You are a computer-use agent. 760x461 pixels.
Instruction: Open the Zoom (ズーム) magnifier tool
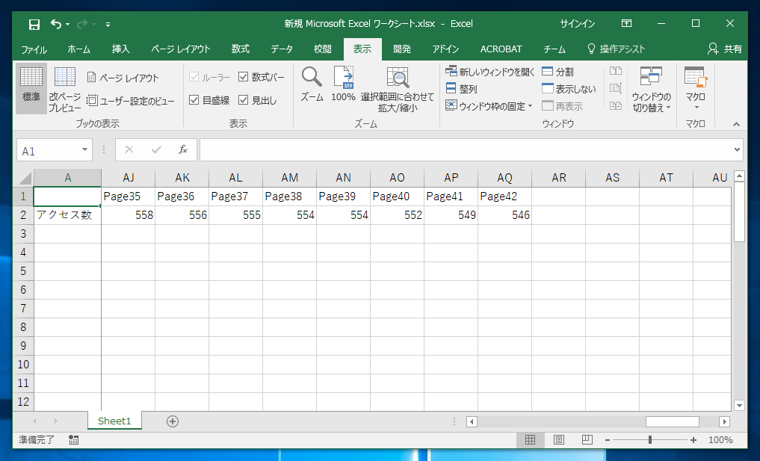coord(312,84)
